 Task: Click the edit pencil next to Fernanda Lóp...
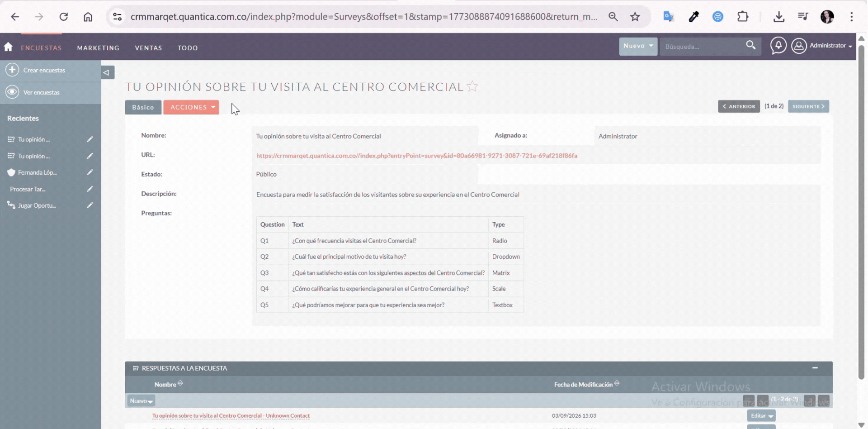tap(90, 172)
